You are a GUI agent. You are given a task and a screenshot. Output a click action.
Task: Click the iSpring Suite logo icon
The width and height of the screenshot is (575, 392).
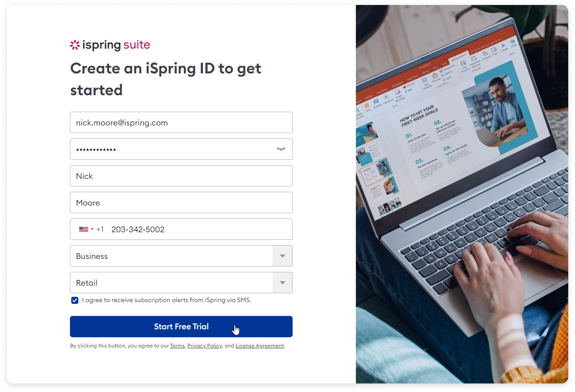(x=75, y=44)
